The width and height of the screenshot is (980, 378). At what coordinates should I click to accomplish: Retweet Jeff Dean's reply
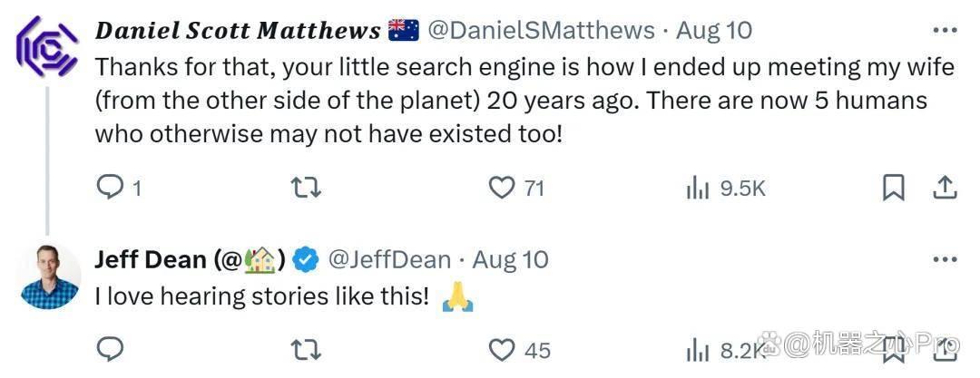307,350
